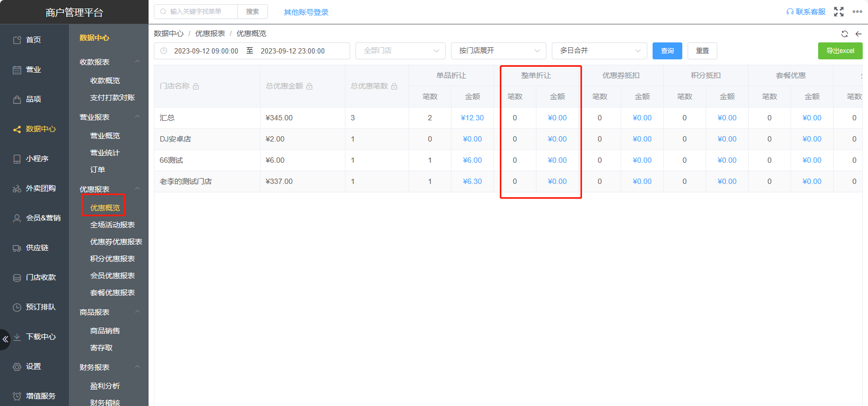Image resolution: width=868 pixels, height=406 pixels.
Task: Select 优惠概览 menu item
Action: coord(105,208)
